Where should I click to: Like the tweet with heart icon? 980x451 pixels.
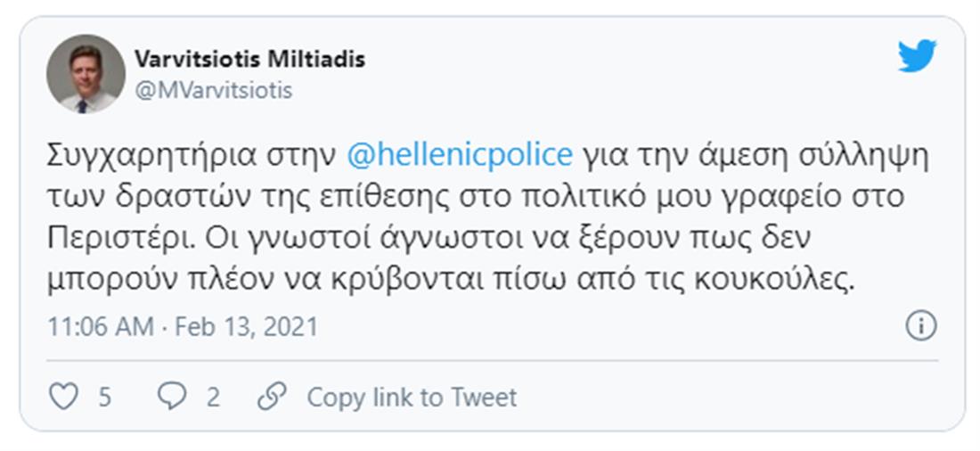click(63, 397)
